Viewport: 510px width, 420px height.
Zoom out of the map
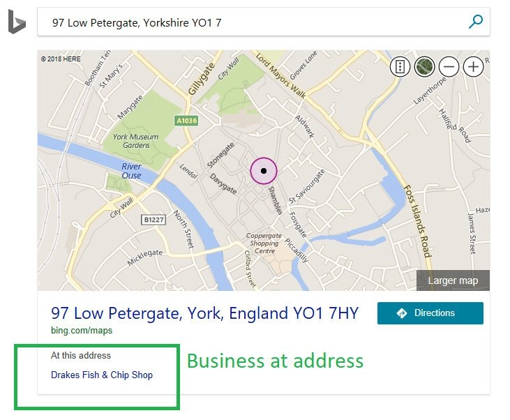tap(449, 67)
